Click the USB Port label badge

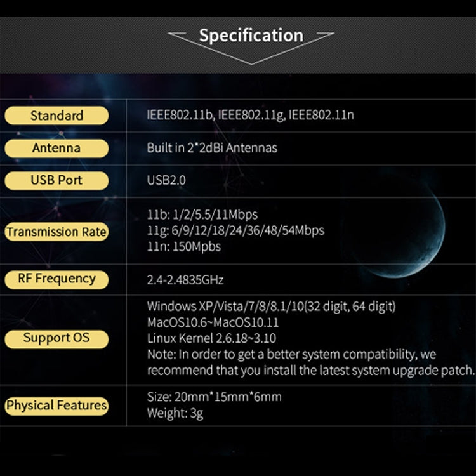[x=56, y=180]
